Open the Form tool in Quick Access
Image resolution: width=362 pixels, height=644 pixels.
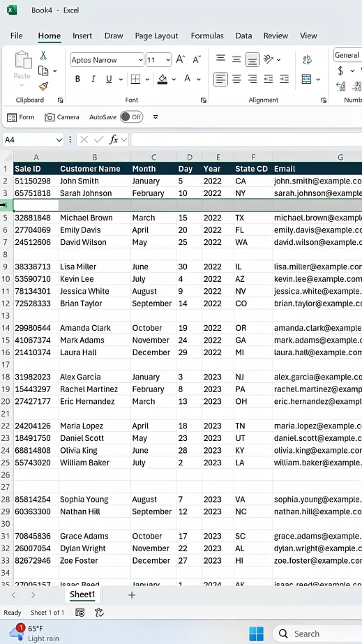[x=20, y=117]
